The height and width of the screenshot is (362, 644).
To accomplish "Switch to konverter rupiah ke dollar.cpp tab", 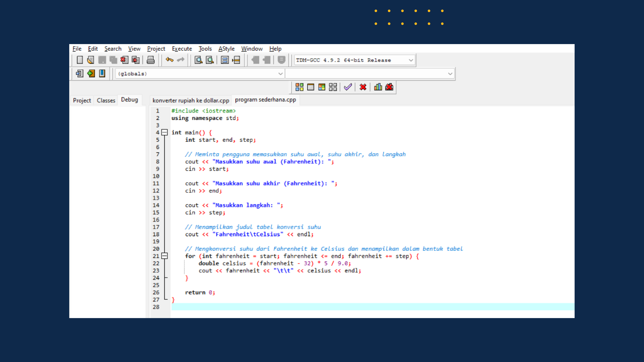I will (191, 100).
